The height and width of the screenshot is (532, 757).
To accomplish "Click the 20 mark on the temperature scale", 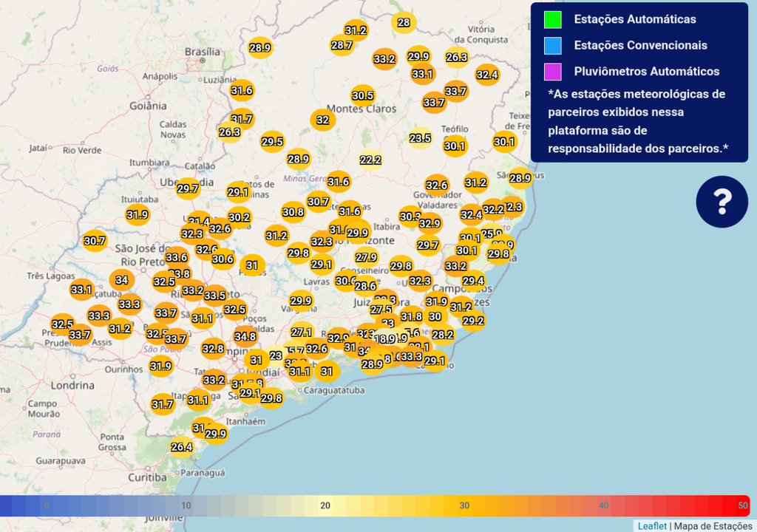I will [x=327, y=506].
